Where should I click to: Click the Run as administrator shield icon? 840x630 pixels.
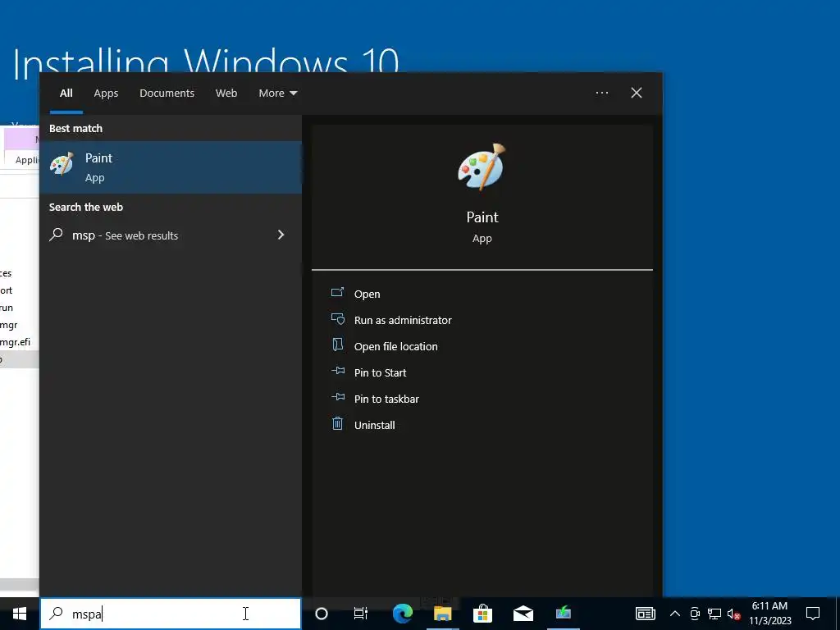pyautogui.click(x=337, y=319)
